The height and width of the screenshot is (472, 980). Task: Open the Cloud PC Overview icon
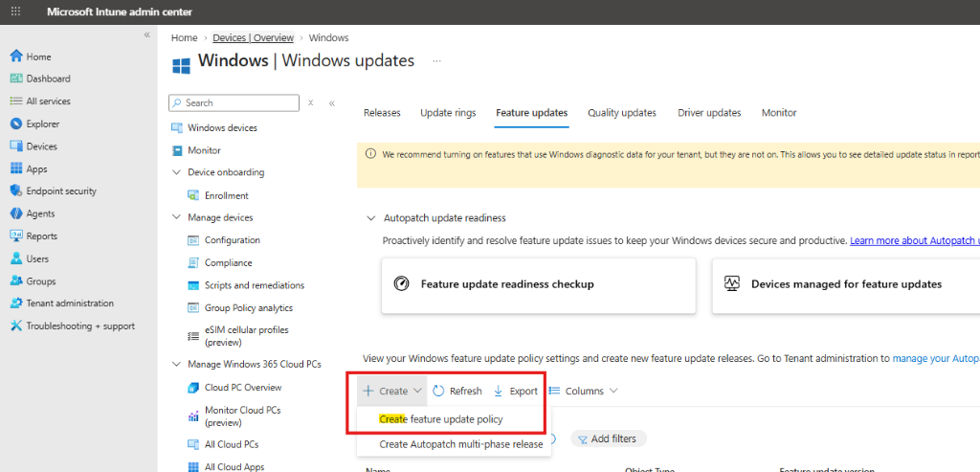pos(193,388)
